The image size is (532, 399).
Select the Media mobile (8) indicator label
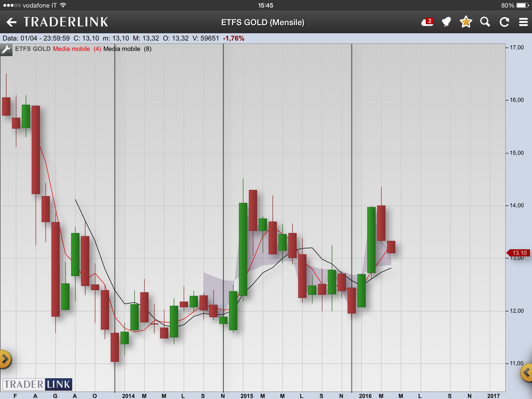tap(127, 49)
